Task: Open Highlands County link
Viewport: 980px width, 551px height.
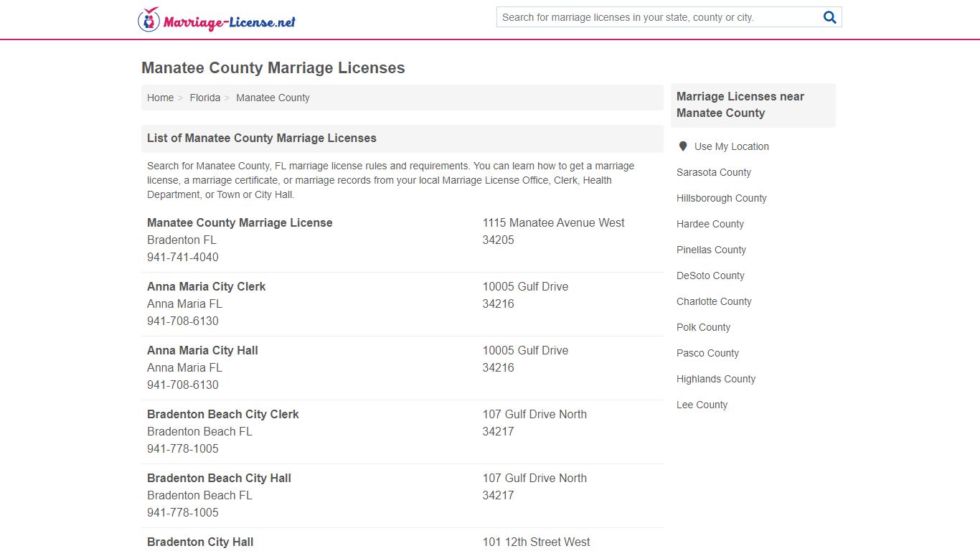Action: pos(716,379)
